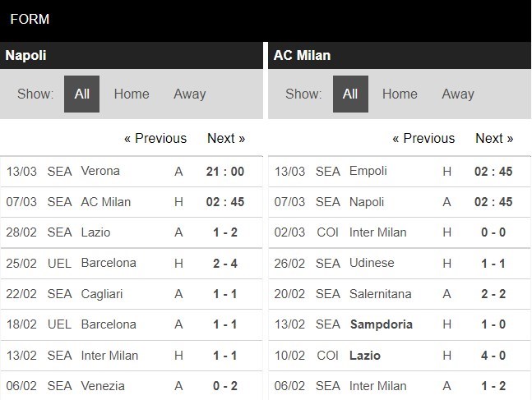This screenshot has width=532, height=400.
Task: Go to Next Napoli matches
Action: tap(226, 138)
